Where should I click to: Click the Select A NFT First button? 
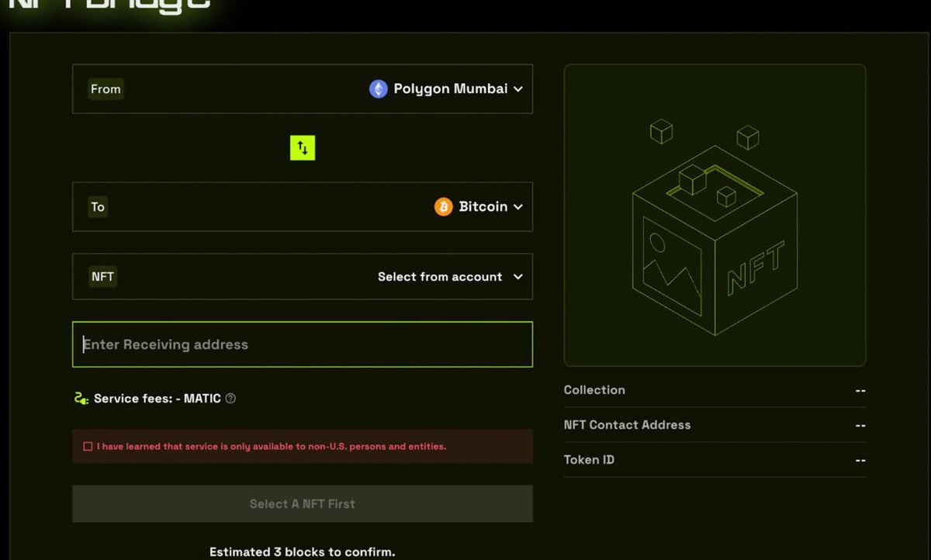pos(303,503)
